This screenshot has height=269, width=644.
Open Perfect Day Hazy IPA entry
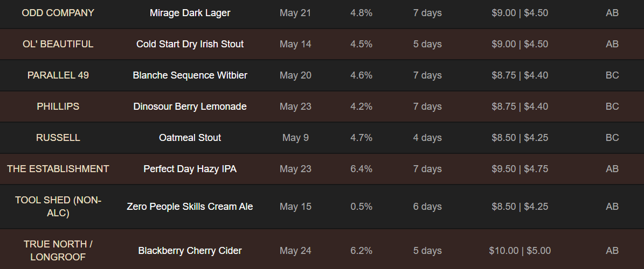[190, 169]
